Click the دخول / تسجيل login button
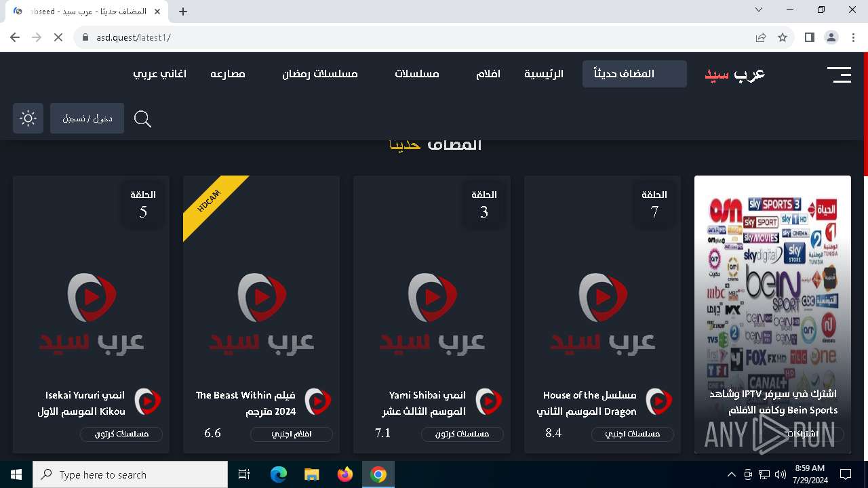868x488 pixels. point(87,119)
